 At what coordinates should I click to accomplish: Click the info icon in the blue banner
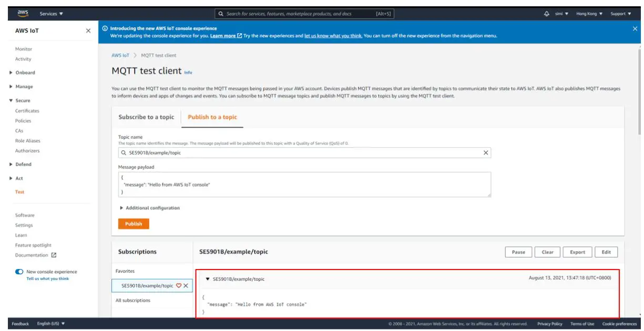point(105,28)
